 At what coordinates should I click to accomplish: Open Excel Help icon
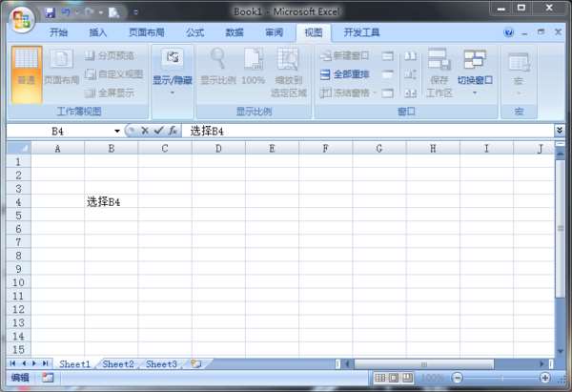(508, 32)
